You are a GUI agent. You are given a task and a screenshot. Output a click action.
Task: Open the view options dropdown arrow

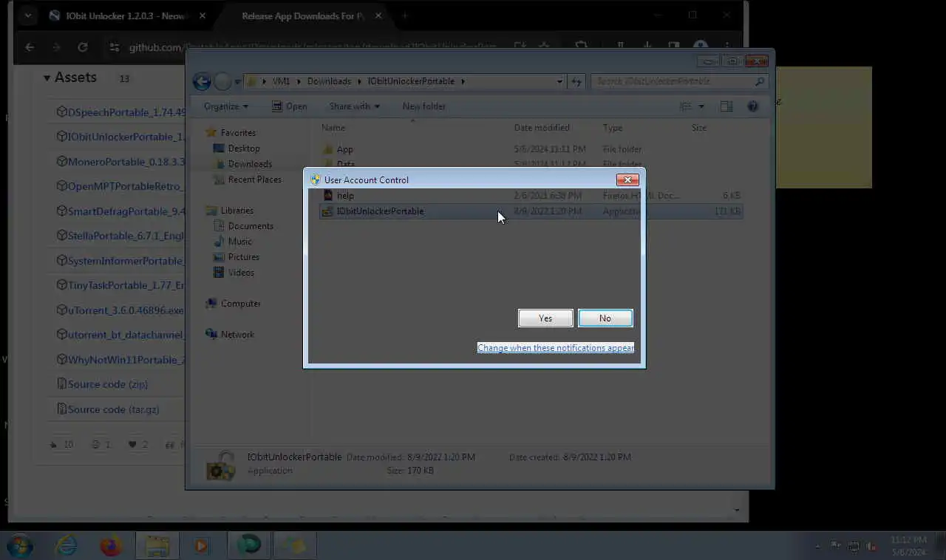701,106
